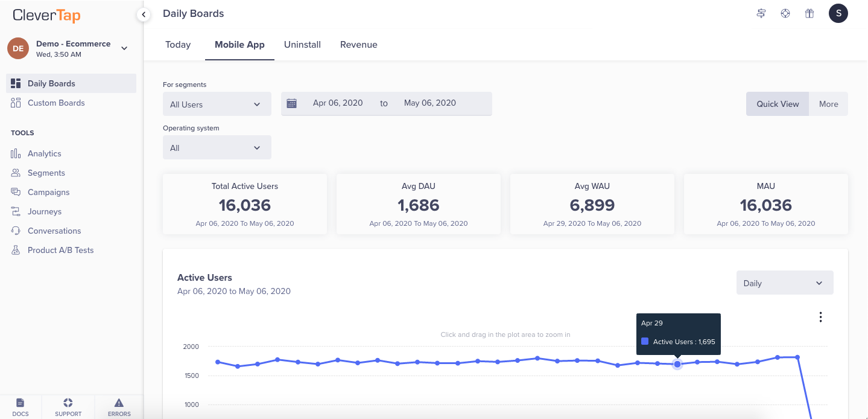Screen dimensions: 868x419
Task: Go to Analytics tool
Action: pos(45,153)
